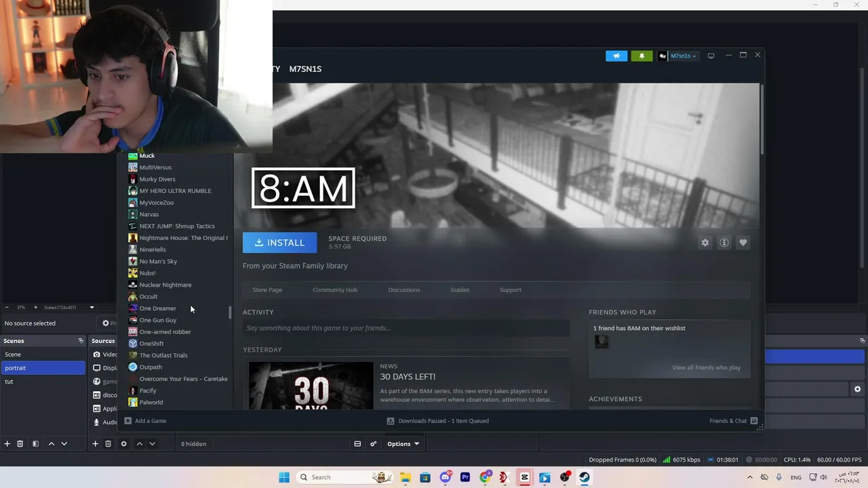Open M7SN1S profile menu in Steam
The width and height of the screenshot is (868, 488).
305,69
